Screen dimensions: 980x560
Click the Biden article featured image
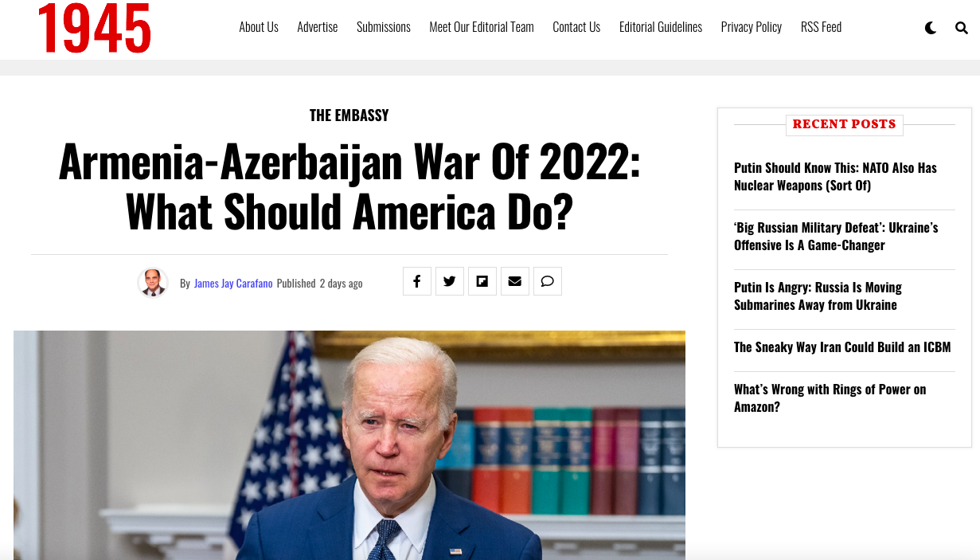tap(349, 445)
